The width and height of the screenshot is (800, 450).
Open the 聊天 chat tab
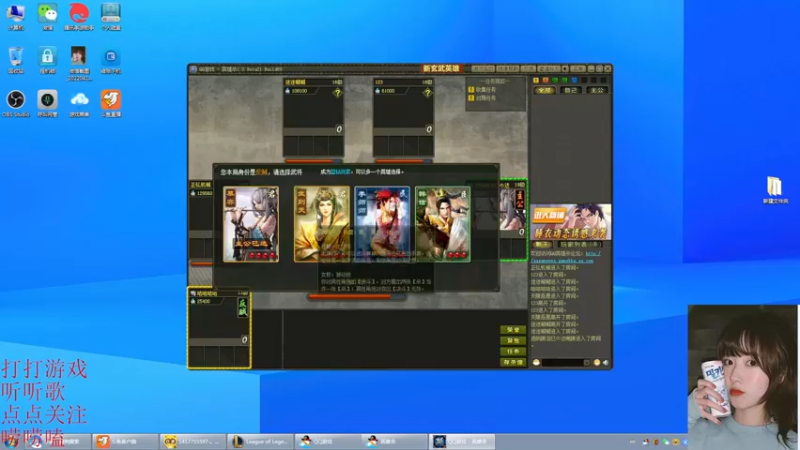tap(542, 244)
